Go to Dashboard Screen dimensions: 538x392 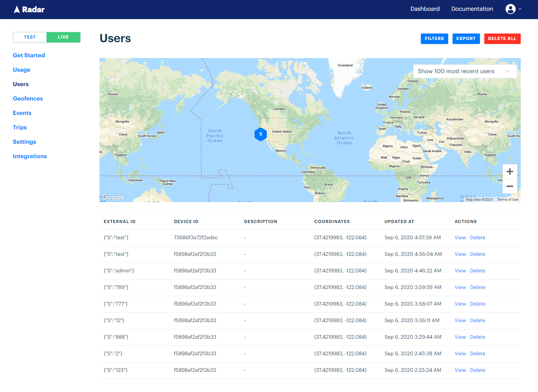point(425,9)
